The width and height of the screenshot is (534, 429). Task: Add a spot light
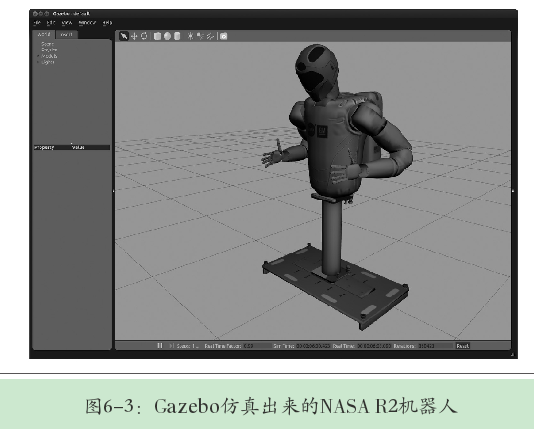[200, 36]
